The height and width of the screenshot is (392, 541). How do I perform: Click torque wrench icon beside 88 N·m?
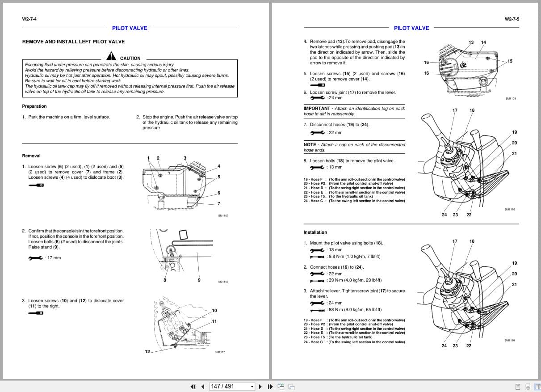[317, 309]
